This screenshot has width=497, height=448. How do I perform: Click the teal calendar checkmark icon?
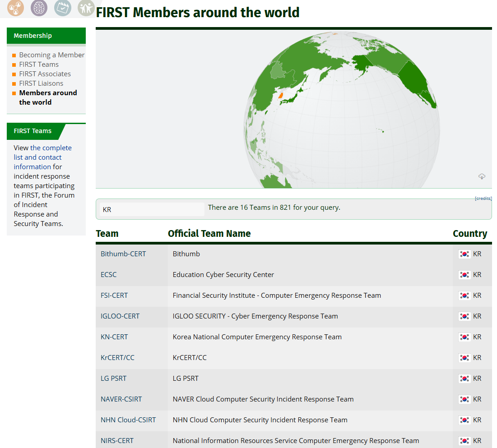pos(62,8)
